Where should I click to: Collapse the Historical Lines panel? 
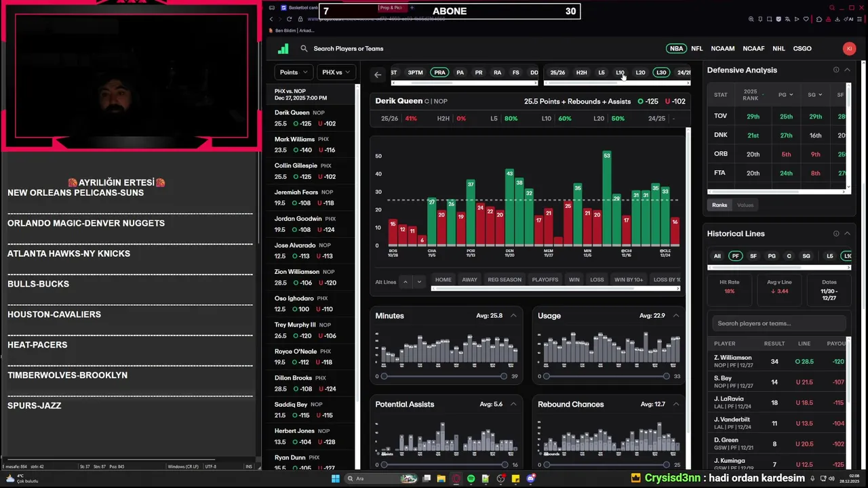click(847, 233)
